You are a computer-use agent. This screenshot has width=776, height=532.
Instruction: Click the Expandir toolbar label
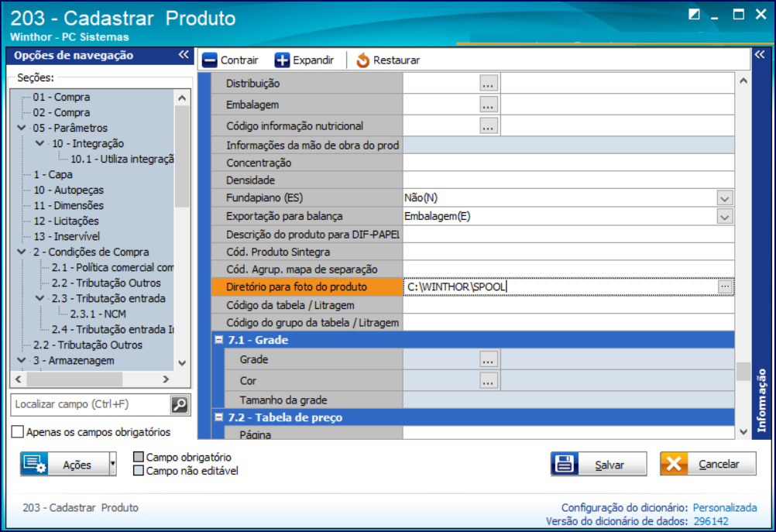[x=314, y=60]
